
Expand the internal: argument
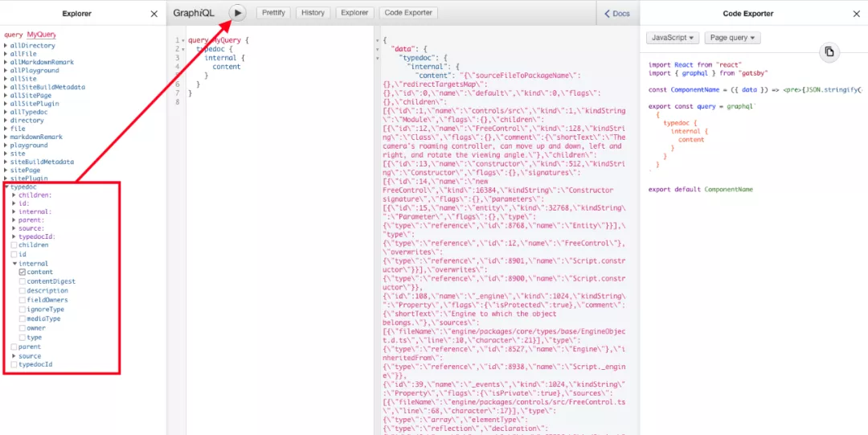[x=14, y=211]
